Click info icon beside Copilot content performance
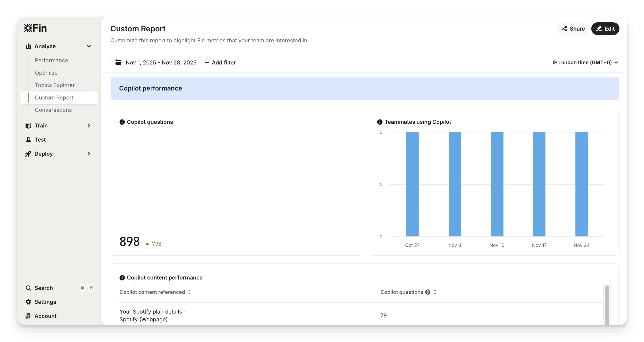Viewport: 644px width, 342px height. (x=122, y=278)
